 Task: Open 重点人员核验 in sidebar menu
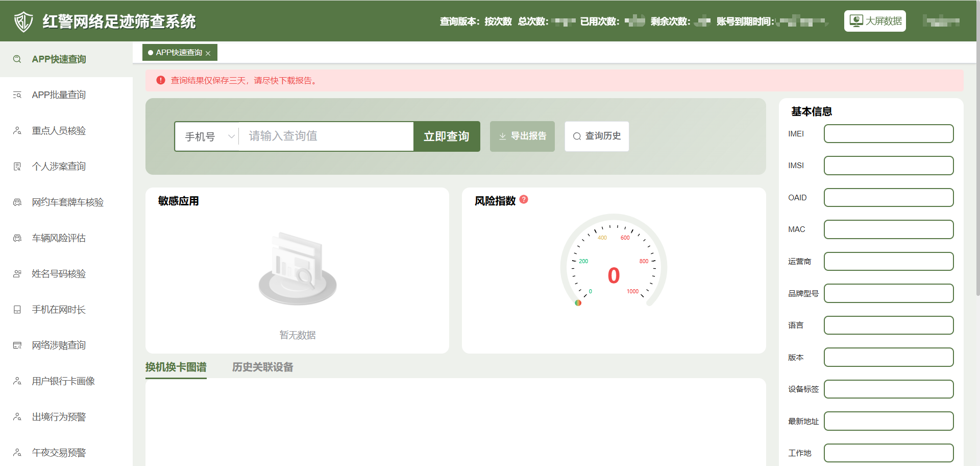[59, 131]
